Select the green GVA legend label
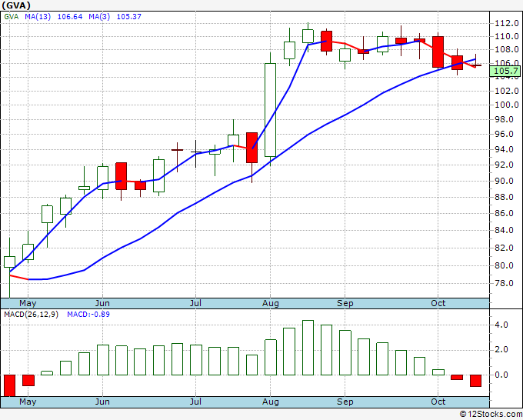The height and width of the screenshot is (420, 523). click(12, 17)
